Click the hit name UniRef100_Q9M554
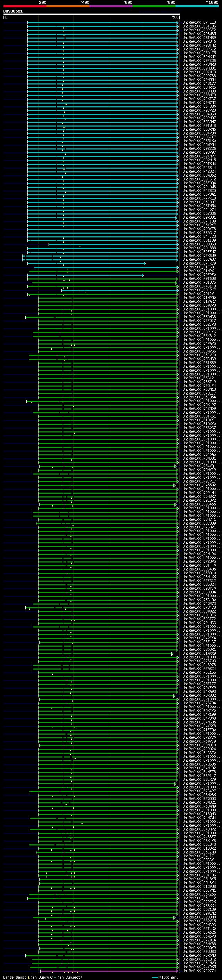This screenshot has width=222, height=980. (x=199, y=80)
